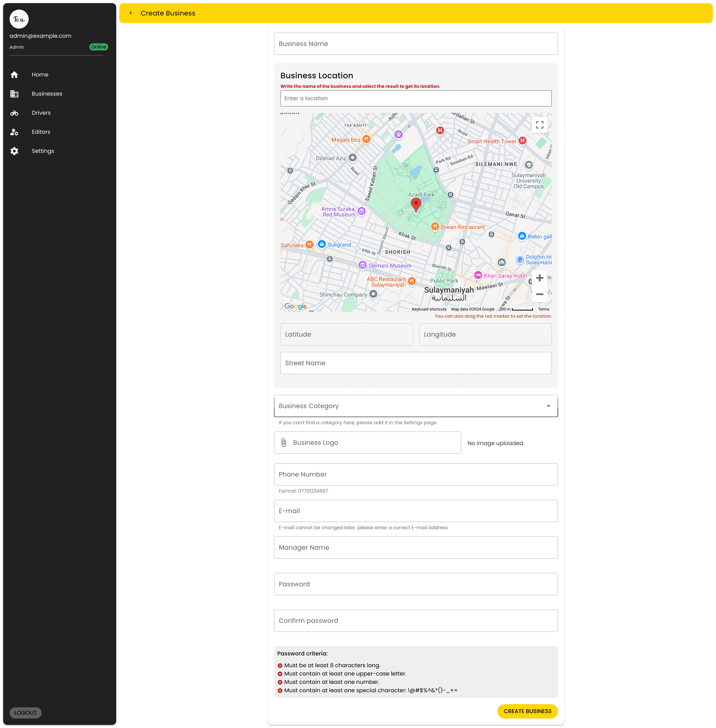Click the Home house icon in sidebar
Screen dimensions: 716x728
point(14,75)
